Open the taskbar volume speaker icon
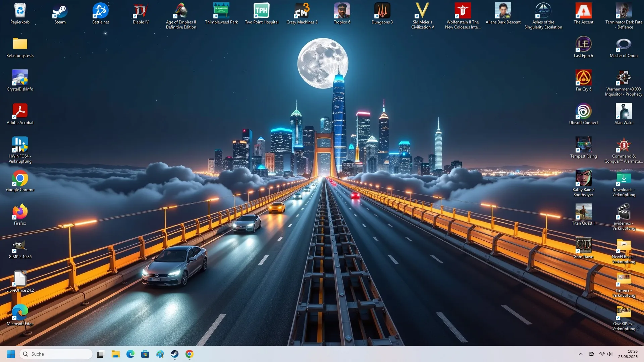Screen dimensions: 644x362 [x=609, y=354]
